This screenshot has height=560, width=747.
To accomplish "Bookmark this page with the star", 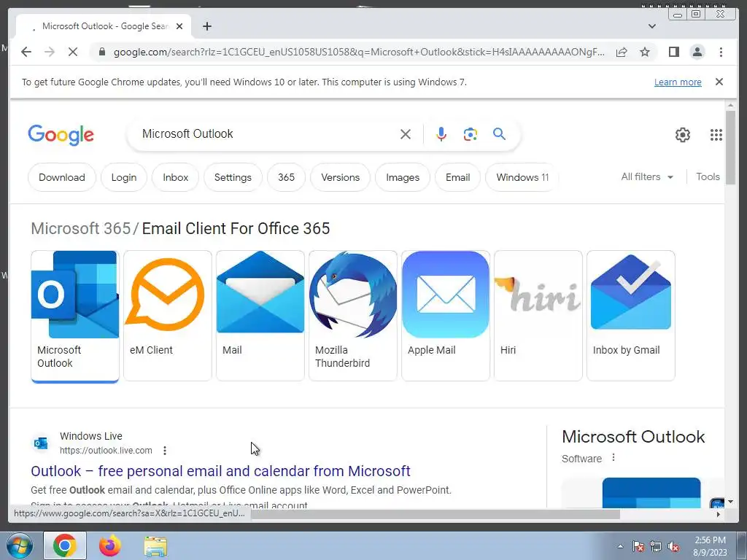I will pyautogui.click(x=645, y=52).
